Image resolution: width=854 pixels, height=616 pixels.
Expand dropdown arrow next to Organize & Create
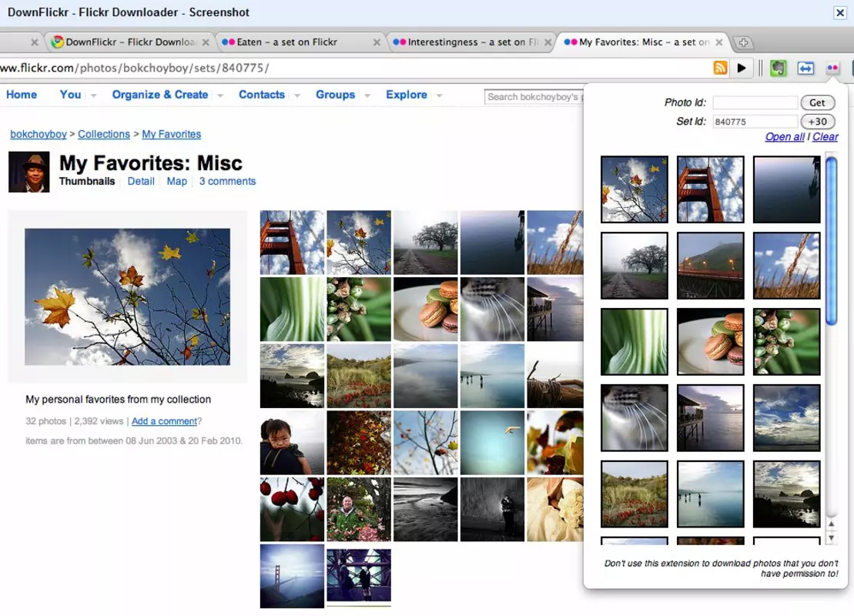(220, 95)
